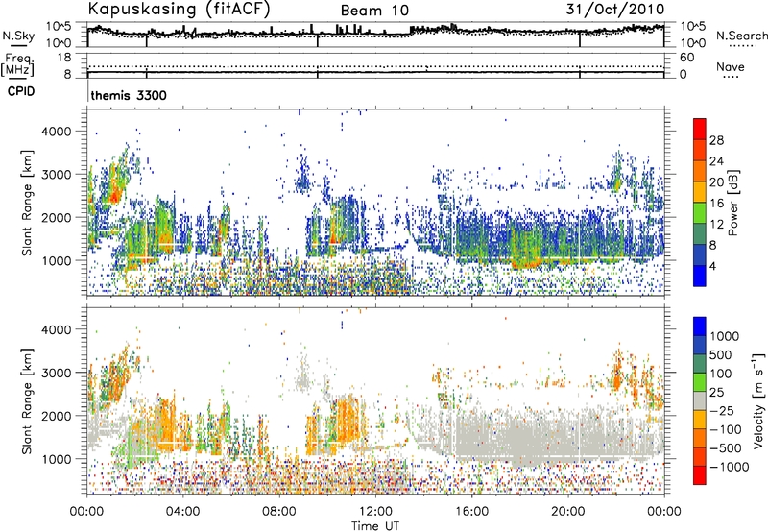768x532 pixels.
Task: Click the '04:00' time axis tick
Action: click(x=183, y=512)
